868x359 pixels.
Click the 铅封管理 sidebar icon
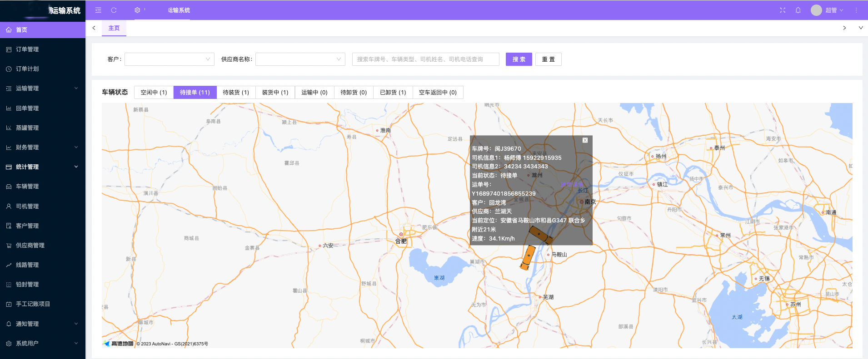[9, 285]
